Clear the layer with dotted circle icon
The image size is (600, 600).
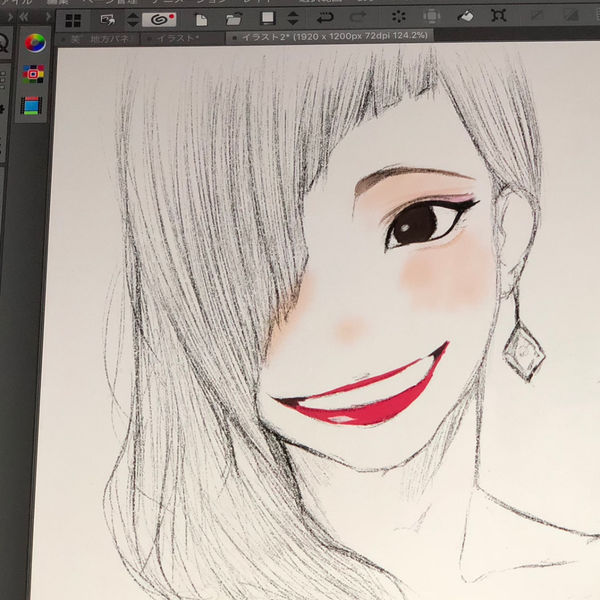(399, 16)
